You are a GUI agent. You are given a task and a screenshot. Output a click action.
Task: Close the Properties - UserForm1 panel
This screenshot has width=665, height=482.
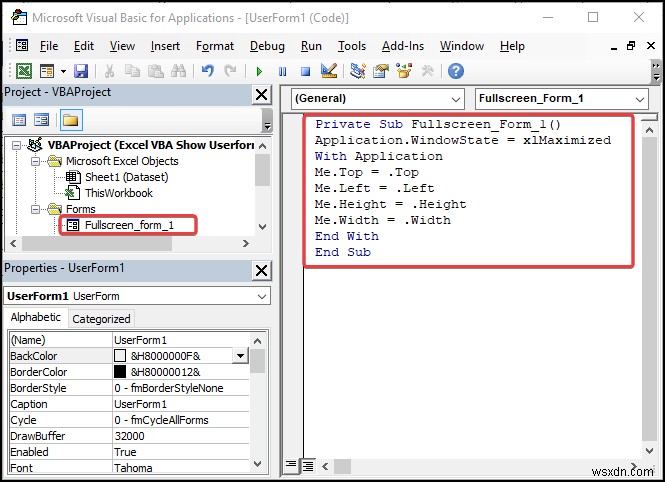(262, 270)
